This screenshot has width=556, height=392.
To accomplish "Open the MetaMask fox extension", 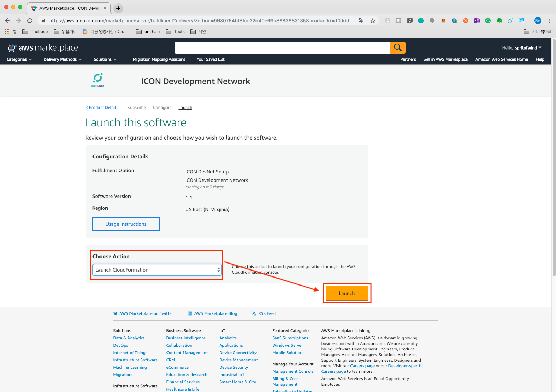I will (443, 21).
